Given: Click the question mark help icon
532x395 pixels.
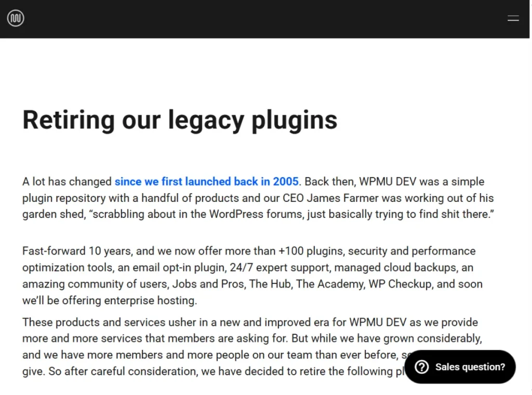Looking at the screenshot, I should click(422, 367).
